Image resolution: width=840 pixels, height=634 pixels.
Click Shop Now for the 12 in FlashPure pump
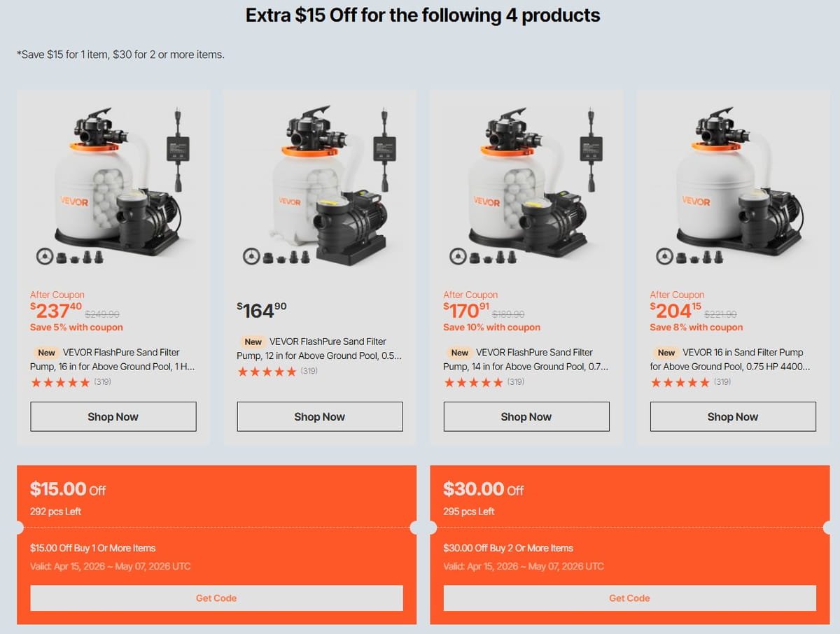coord(319,416)
